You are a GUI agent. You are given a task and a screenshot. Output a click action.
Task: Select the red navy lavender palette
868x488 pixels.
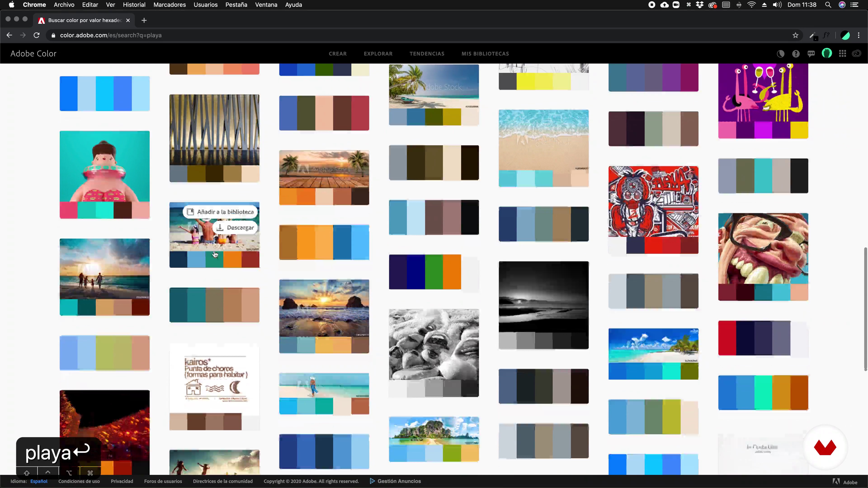tap(763, 338)
